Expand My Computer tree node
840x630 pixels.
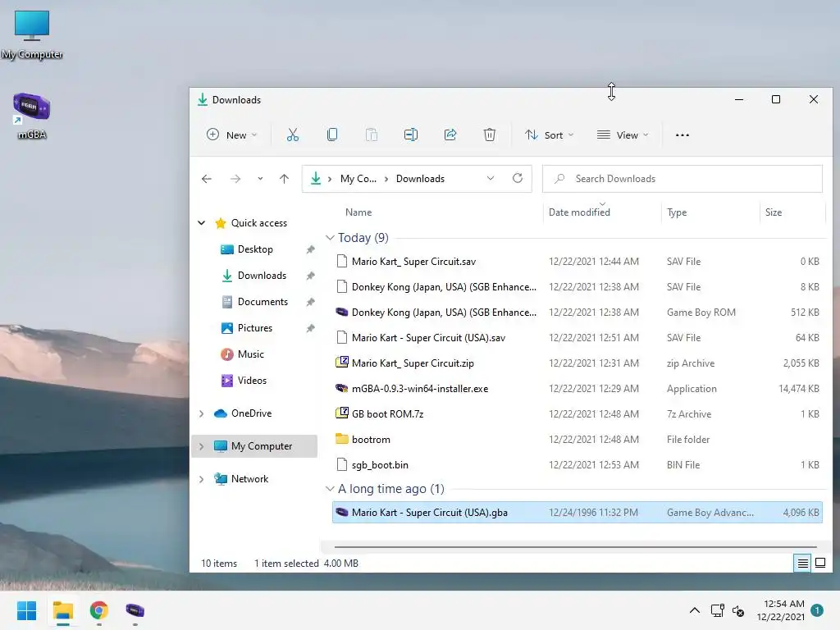[x=202, y=446]
